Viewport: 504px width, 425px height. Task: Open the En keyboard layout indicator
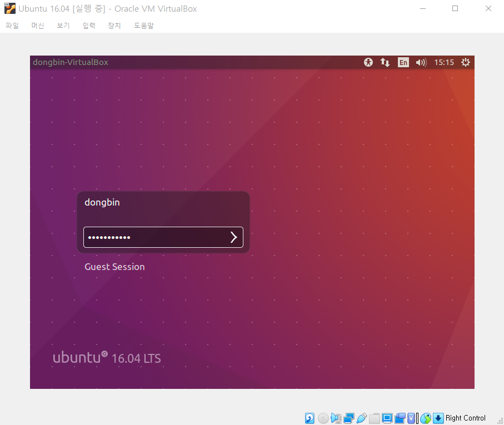coord(403,62)
